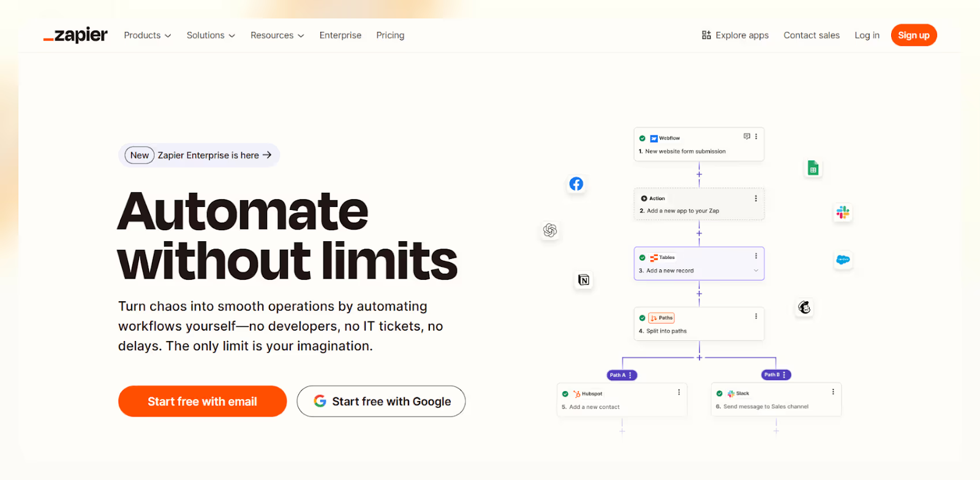Open three-dot menu on Tables step

tap(756, 256)
